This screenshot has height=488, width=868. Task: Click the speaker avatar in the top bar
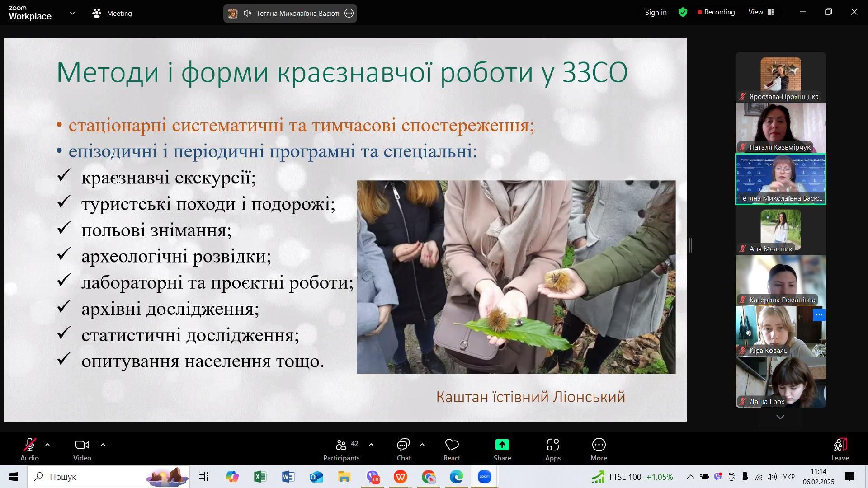pos(233,14)
